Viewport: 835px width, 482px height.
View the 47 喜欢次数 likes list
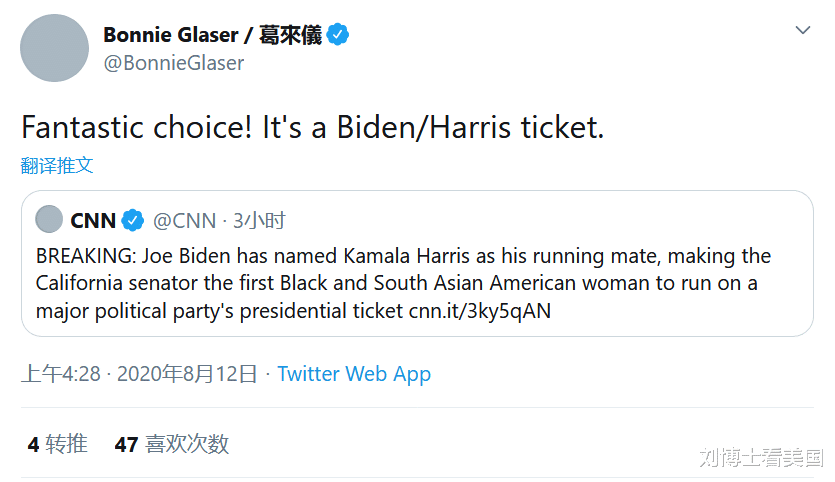point(172,444)
